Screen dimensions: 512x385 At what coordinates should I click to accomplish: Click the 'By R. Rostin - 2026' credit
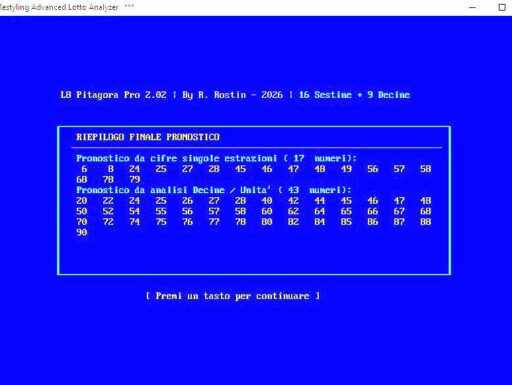point(232,95)
